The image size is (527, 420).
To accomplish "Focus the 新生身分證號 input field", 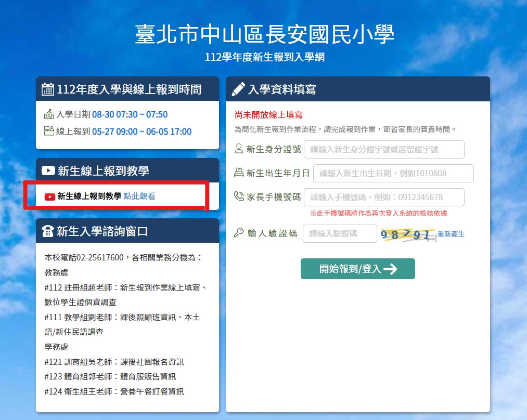I will click(x=384, y=149).
